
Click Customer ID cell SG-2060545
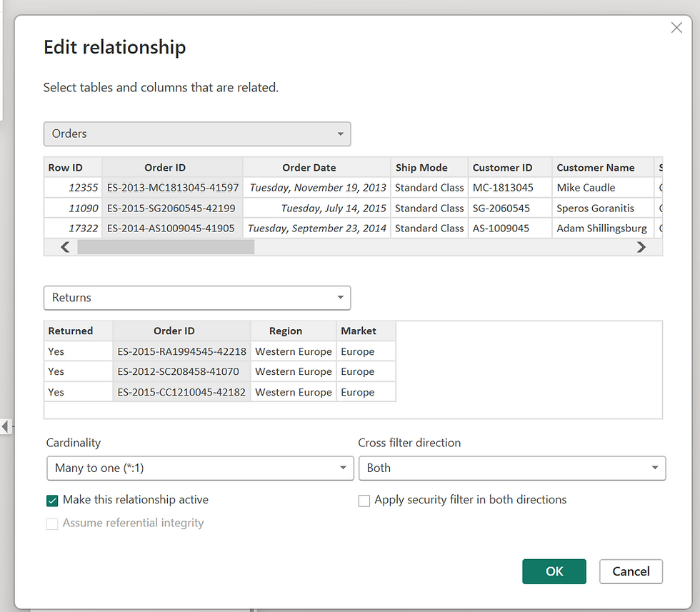510,209
